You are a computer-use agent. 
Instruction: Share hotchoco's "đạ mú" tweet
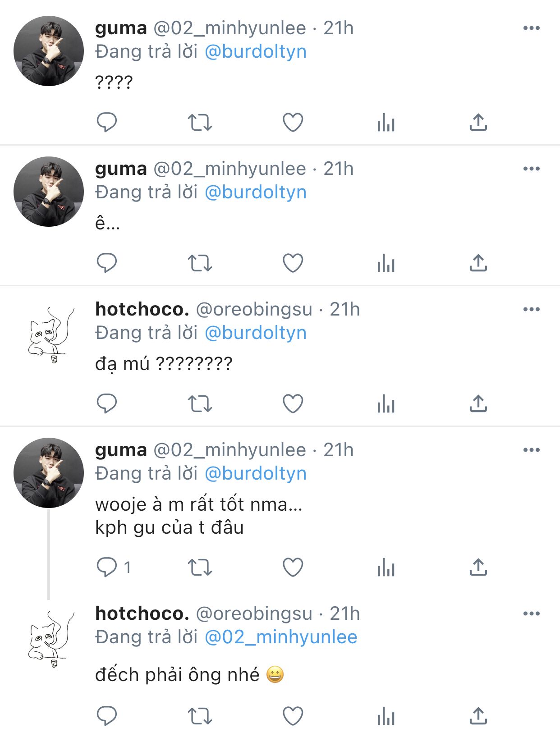click(x=478, y=403)
